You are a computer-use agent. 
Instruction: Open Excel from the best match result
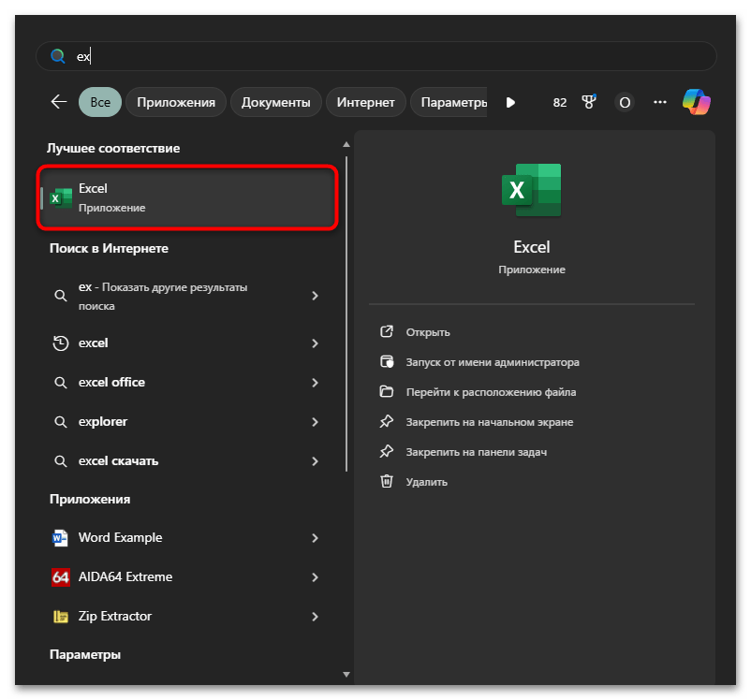pyautogui.click(x=187, y=197)
